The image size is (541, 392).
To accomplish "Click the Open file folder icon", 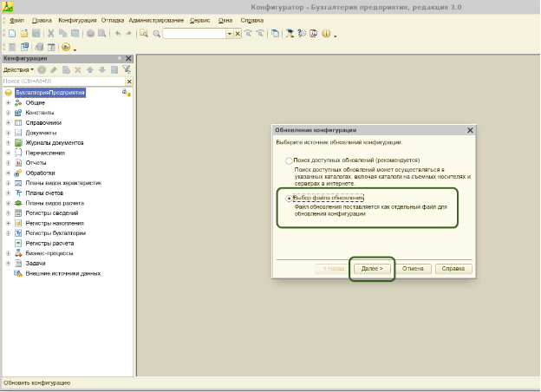I will (24, 34).
